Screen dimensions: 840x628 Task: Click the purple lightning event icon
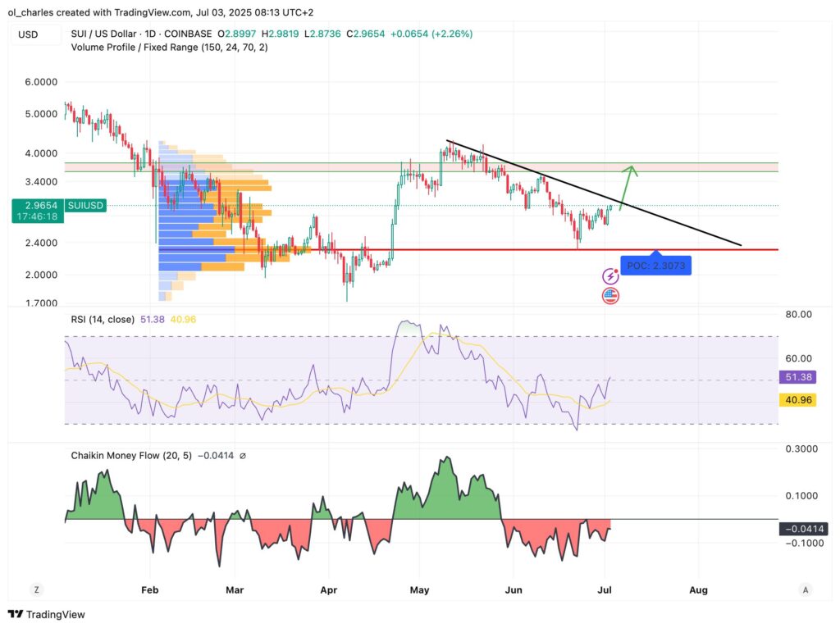click(610, 276)
